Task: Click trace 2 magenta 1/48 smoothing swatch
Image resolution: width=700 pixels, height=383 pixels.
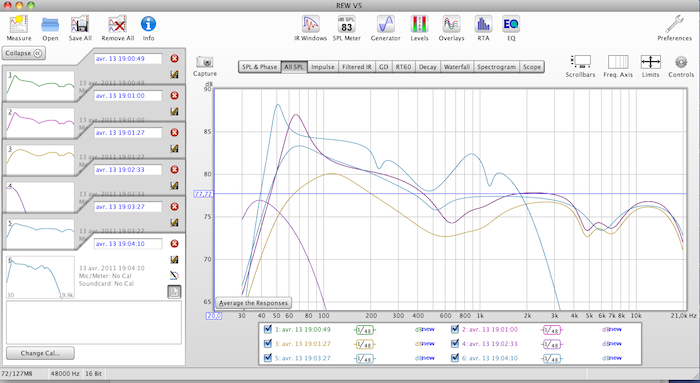Action: 552,330
